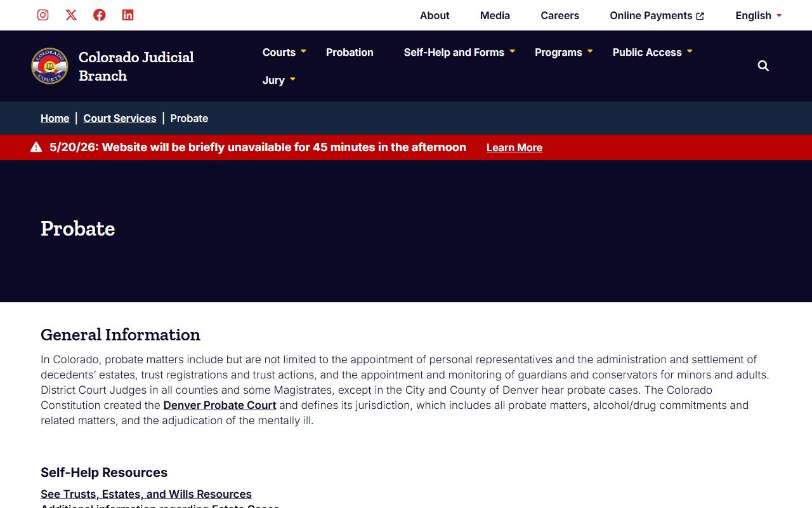Click the Courts menu label

click(279, 52)
